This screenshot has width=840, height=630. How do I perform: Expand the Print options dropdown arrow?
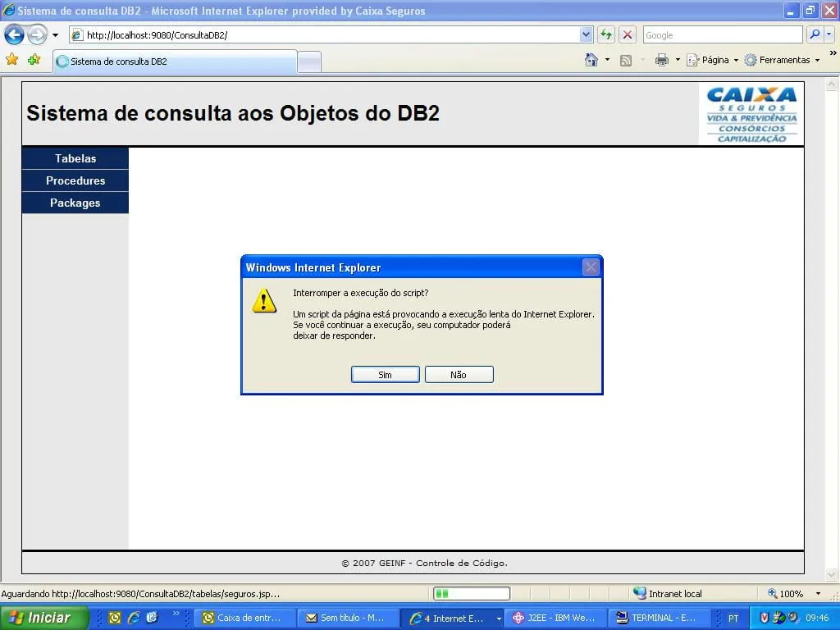point(678,60)
